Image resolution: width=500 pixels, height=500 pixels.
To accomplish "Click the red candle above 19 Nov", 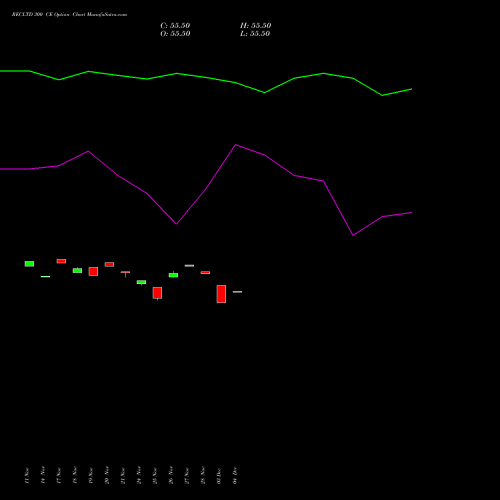I will (x=93, y=271).
